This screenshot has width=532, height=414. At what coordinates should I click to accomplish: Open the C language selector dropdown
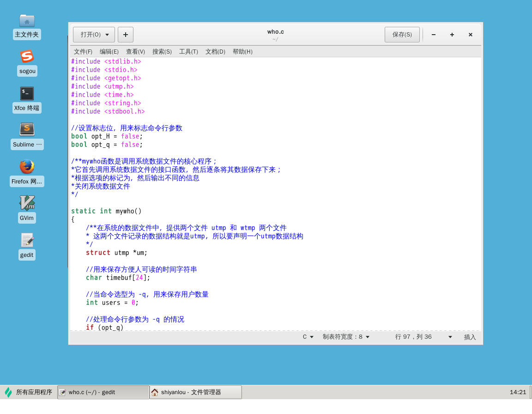[308, 337]
